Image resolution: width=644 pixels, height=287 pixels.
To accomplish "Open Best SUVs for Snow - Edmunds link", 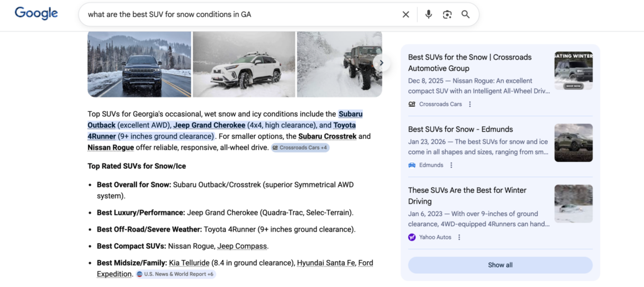I will [460, 129].
